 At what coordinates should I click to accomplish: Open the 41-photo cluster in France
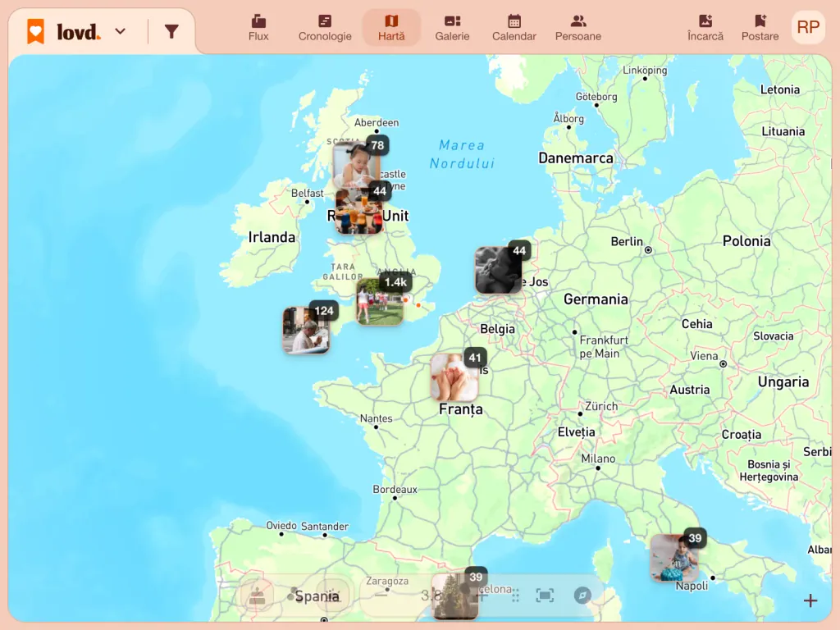[454, 377]
